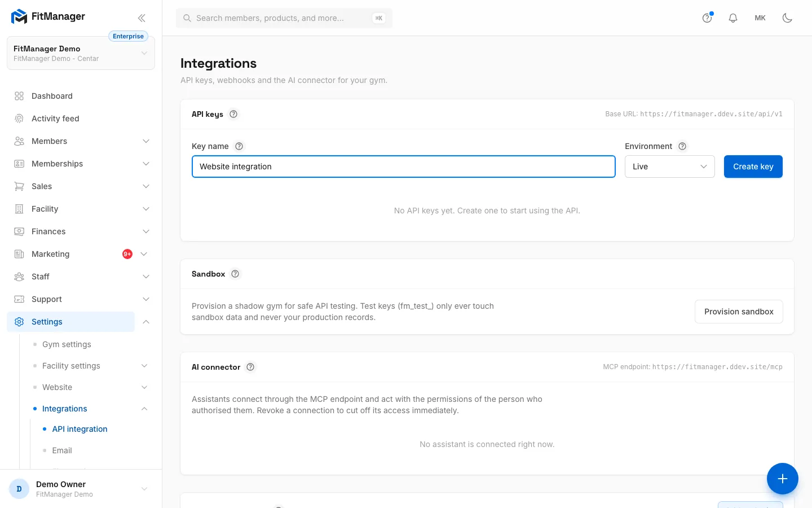Image resolution: width=812 pixels, height=508 pixels.
Task: Expand the Marketing menu chevron
Action: pos(144,254)
